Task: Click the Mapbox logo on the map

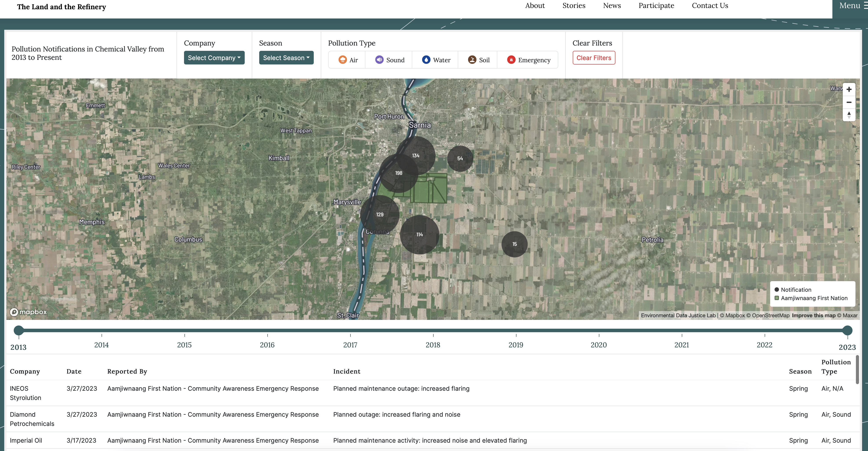Action: pos(28,312)
